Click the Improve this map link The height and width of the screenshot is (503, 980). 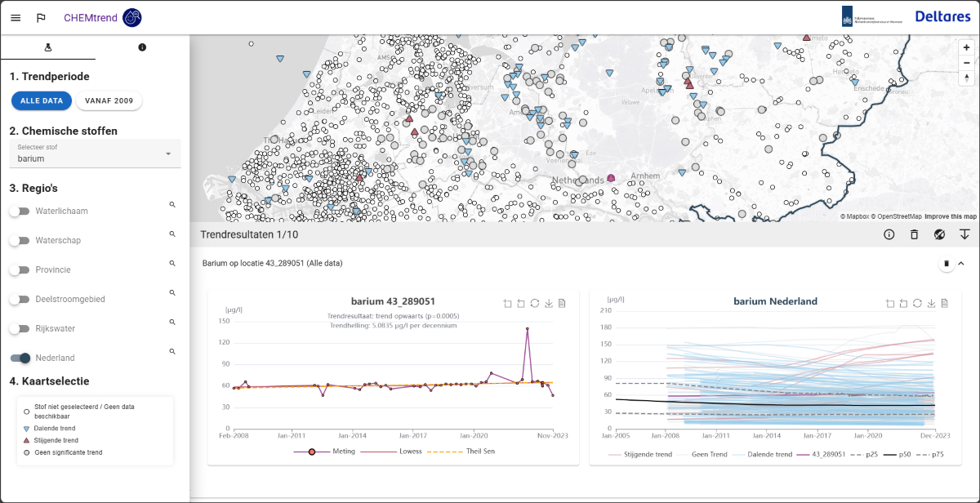coord(951,216)
